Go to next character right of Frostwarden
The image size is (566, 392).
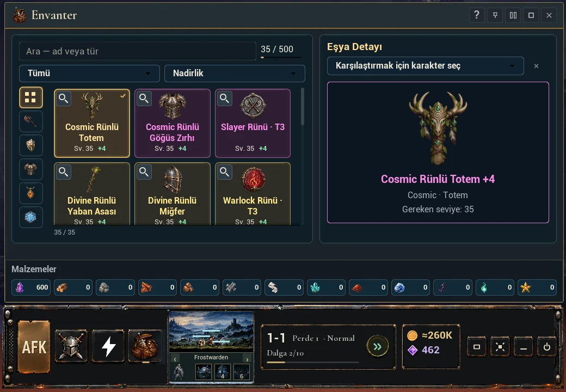247,359
